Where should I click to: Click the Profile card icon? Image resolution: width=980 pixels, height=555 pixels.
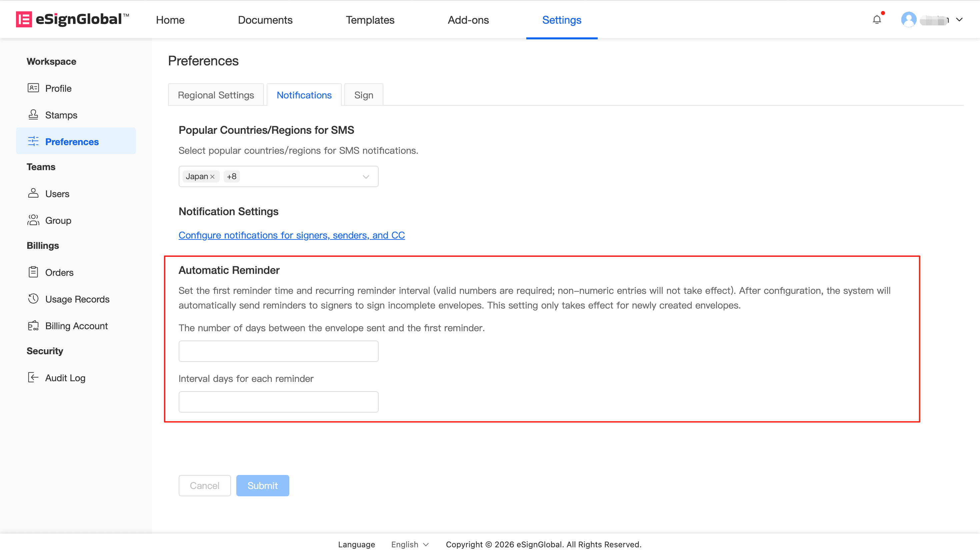click(x=33, y=88)
